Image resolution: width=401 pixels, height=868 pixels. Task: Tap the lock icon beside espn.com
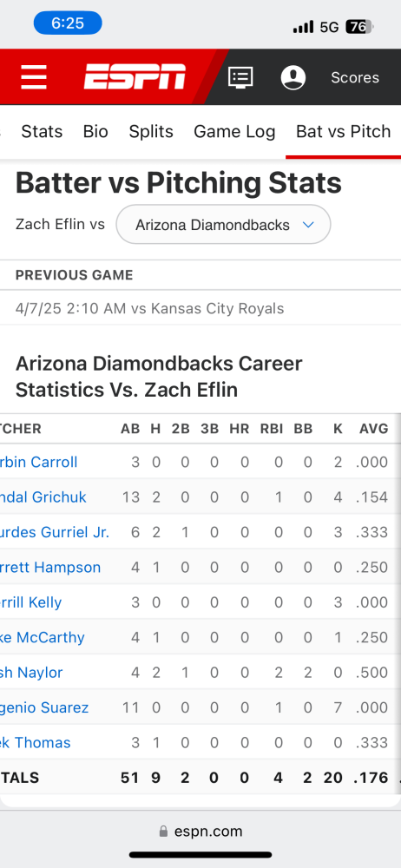pos(163,832)
